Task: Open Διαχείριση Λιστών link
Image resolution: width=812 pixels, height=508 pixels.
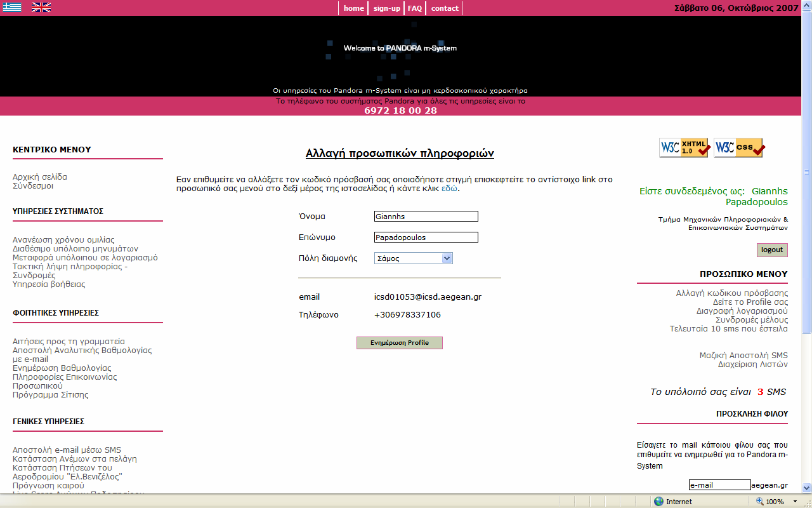Action: [x=753, y=364]
